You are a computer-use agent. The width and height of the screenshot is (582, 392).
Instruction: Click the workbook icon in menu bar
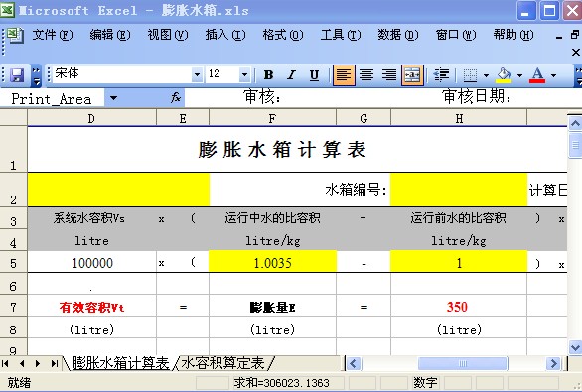15,36
